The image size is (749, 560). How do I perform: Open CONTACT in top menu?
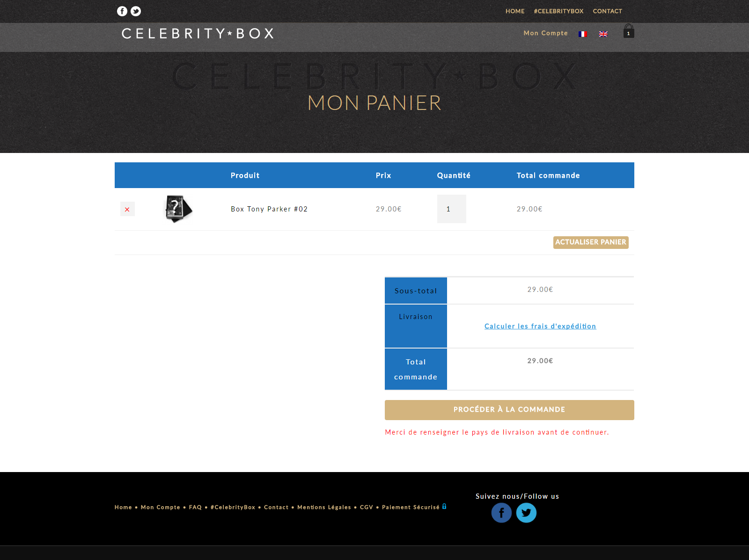click(x=608, y=11)
